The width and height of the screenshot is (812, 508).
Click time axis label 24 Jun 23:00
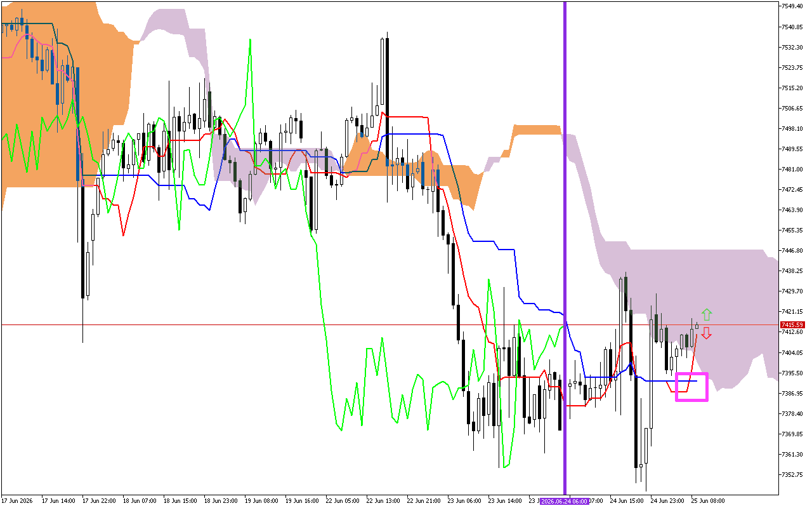668,501
